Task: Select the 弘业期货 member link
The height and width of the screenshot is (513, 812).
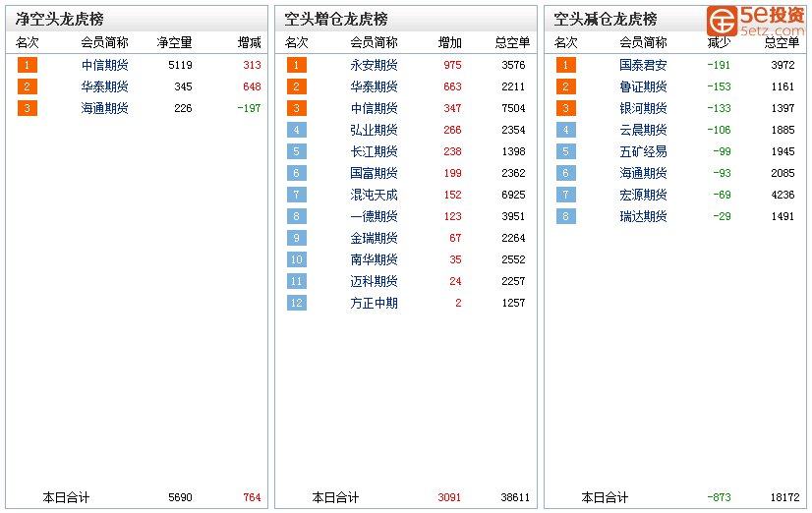Action: [374, 130]
